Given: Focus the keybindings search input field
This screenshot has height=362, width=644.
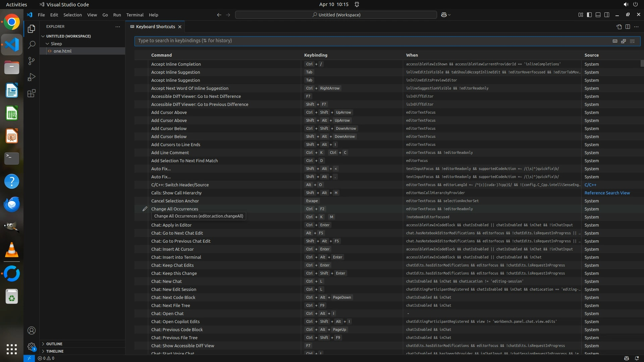Looking at the screenshot, I should point(369,41).
